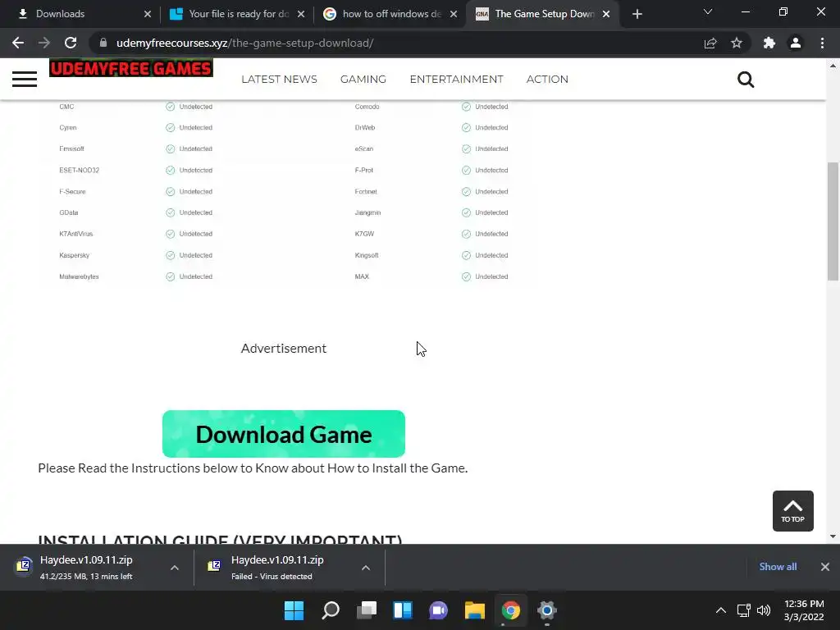Click the Advertisement label
Viewport: 840px width, 630px height.
pos(283,348)
